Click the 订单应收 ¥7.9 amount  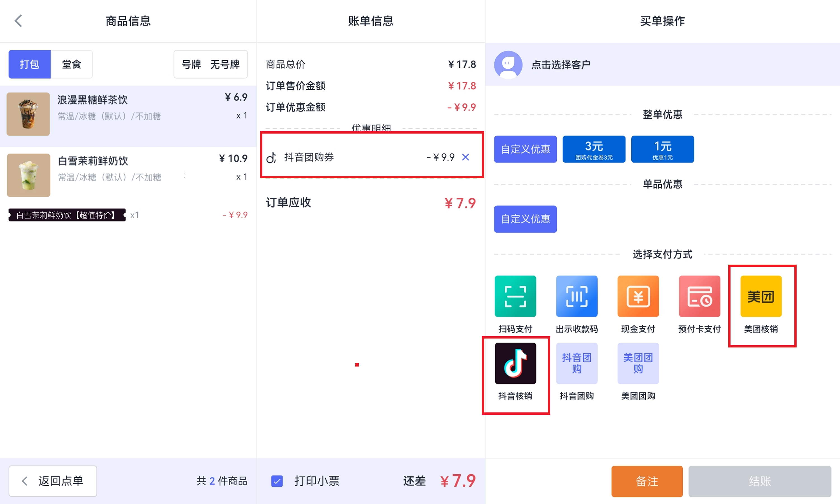(x=460, y=203)
